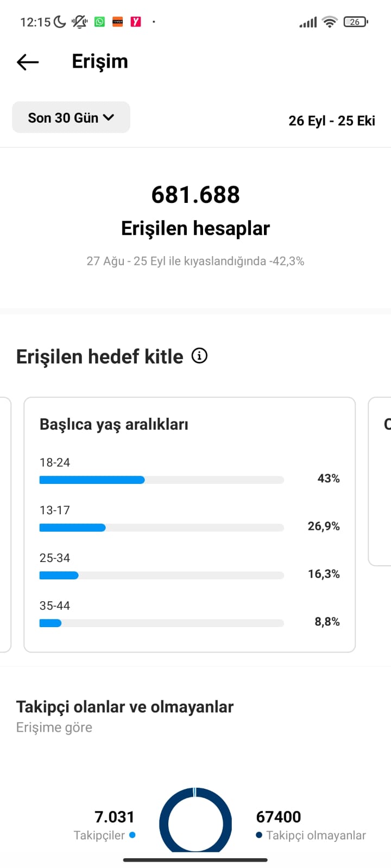Image resolution: width=391 pixels, height=868 pixels.
Task: Tap the chevron in Son 30 Gün
Action: pos(109,117)
